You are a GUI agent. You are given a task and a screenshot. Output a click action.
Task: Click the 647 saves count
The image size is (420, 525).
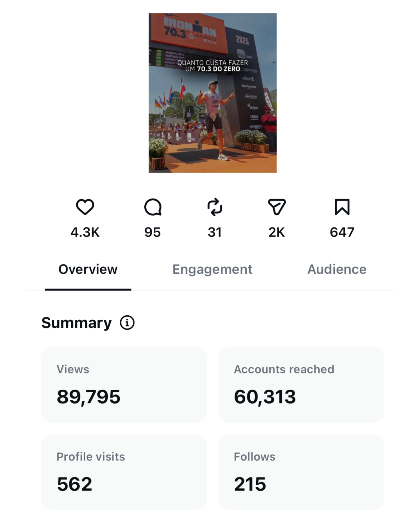click(342, 232)
